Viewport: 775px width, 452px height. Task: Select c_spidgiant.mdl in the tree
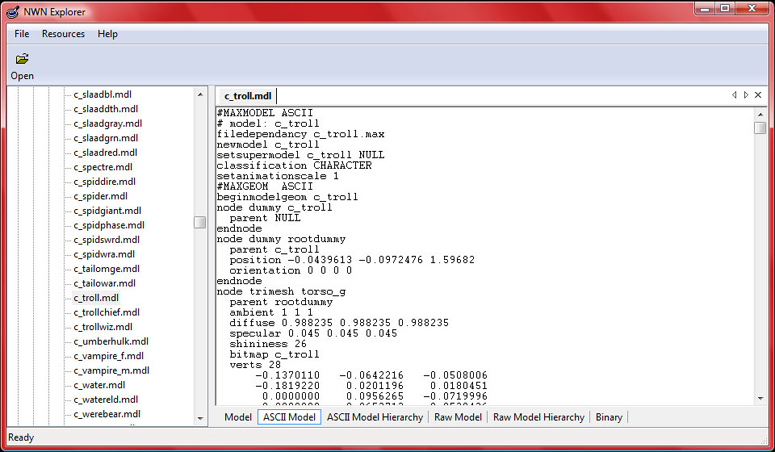point(107,211)
